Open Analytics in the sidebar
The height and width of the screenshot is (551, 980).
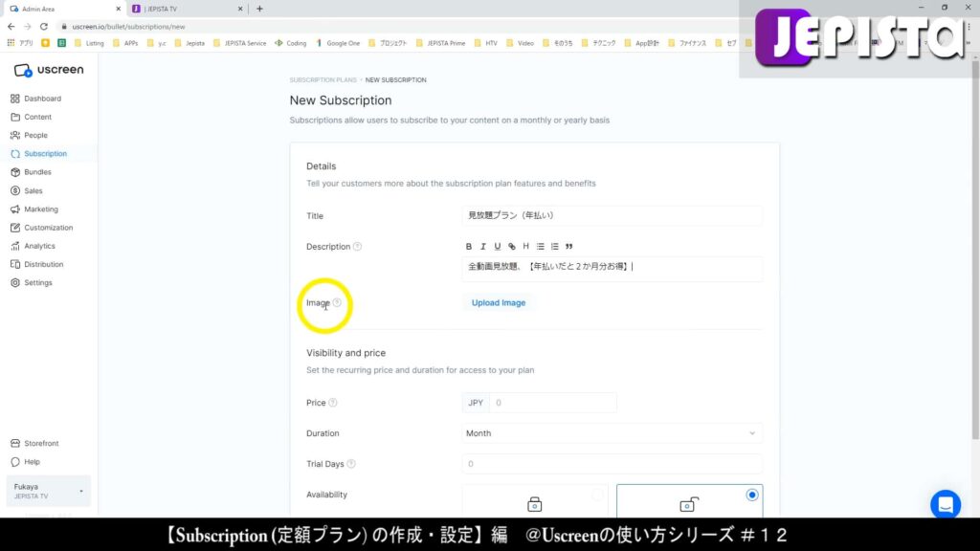tap(33, 246)
